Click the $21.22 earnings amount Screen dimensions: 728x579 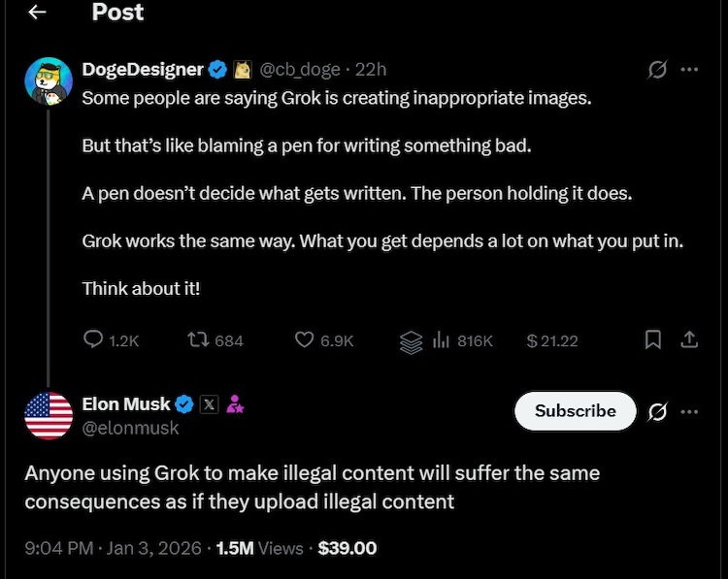[x=551, y=340]
